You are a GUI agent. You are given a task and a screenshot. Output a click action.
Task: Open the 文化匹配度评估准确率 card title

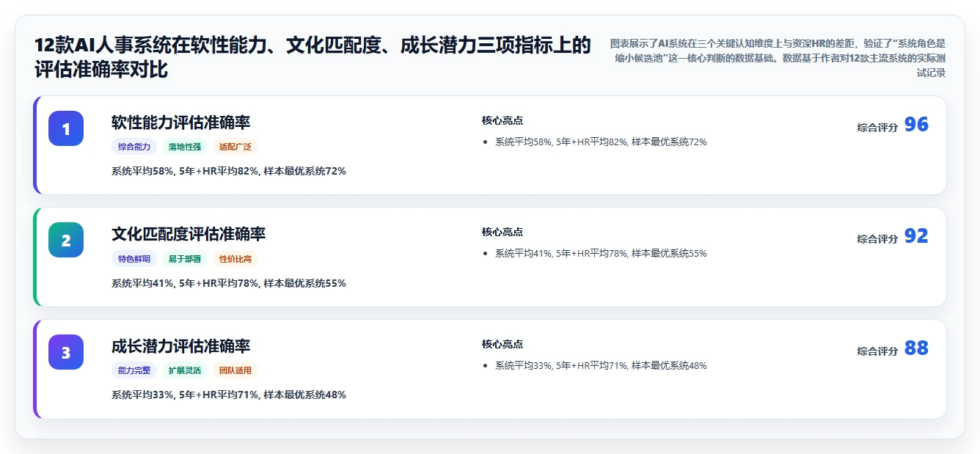[x=189, y=234]
